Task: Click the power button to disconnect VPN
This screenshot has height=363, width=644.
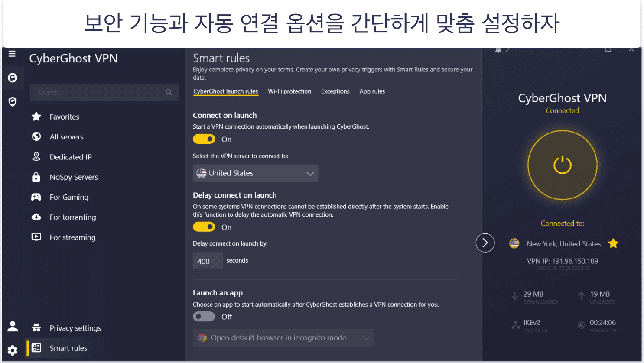Action: [563, 165]
